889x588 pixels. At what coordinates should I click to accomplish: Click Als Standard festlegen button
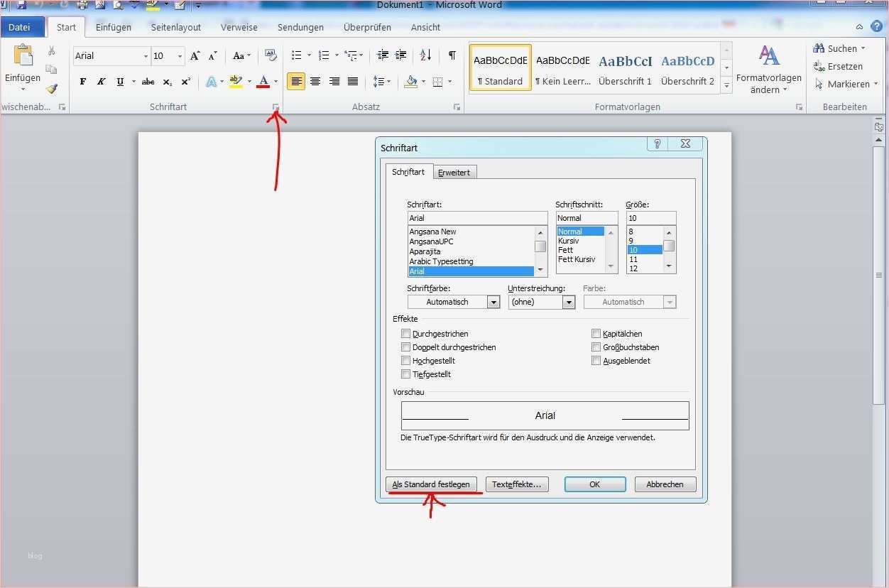[x=431, y=484]
